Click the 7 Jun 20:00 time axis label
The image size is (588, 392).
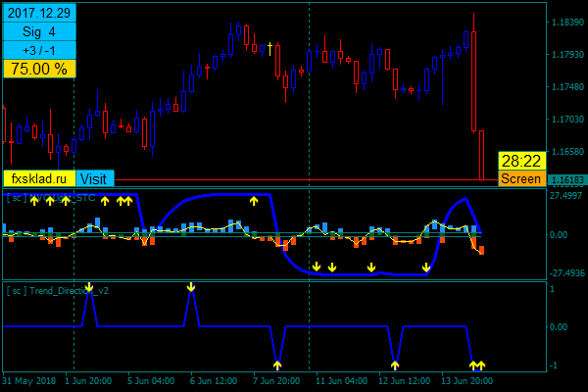(x=276, y=381)
